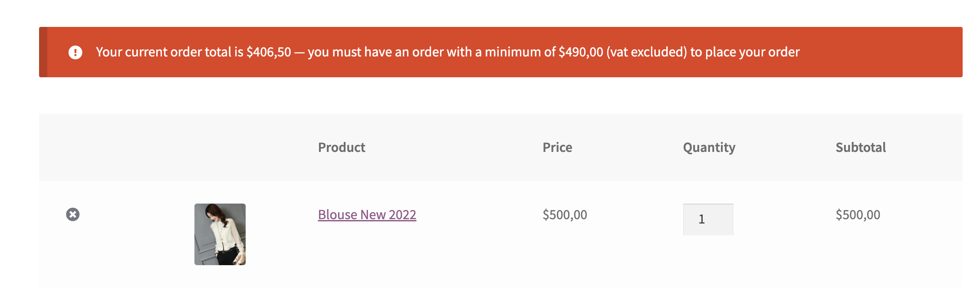This screenshot has height=296, width=980.
Task: Open the Blouse New 2022 product link
Action: click(367, 215)
